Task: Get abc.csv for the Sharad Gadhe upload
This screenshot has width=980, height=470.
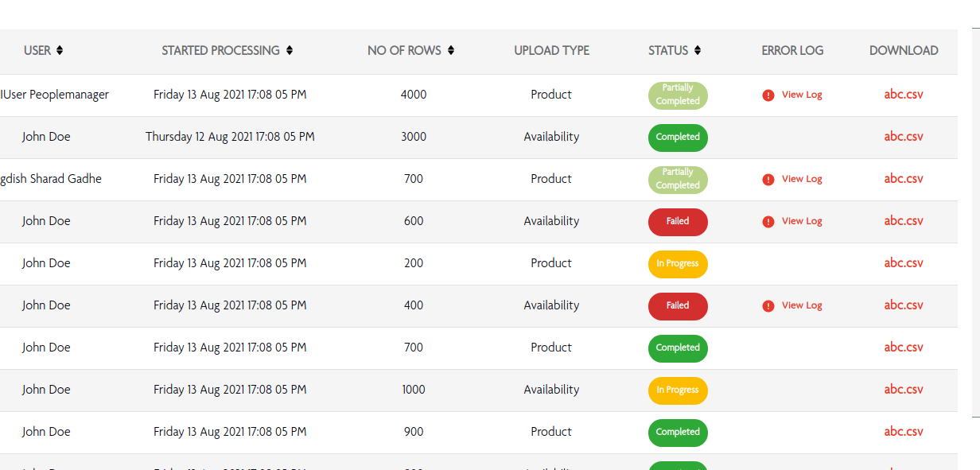Action: 904,179
